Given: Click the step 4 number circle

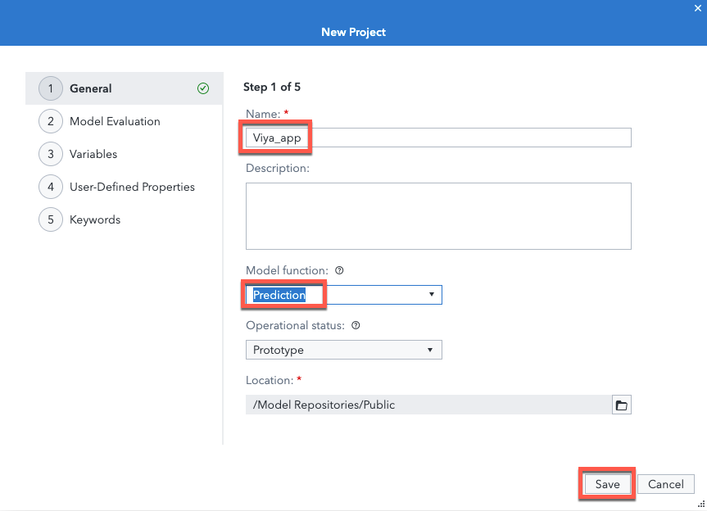Looking at the screenshot, I should 50,187.
